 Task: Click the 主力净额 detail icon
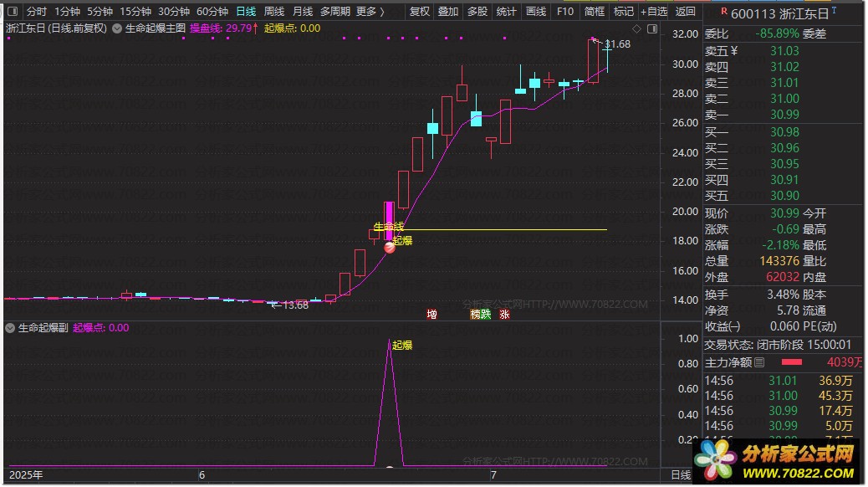tap(759, 362)
